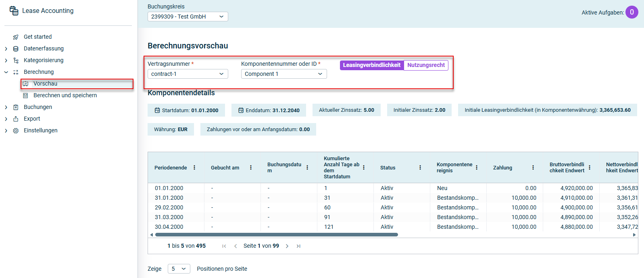This screenshot has width=644, height=278.
Task: Open the Periodenende column menu
Action: point(194,167)
